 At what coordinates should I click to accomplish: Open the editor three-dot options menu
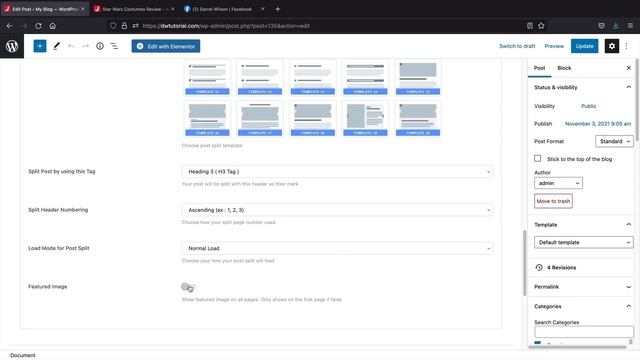click(x=627, y=46)
